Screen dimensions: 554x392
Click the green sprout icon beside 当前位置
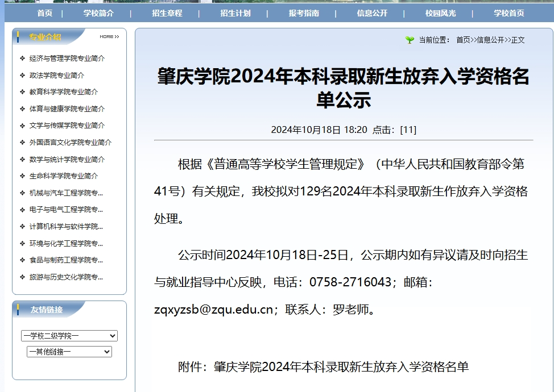410,40
